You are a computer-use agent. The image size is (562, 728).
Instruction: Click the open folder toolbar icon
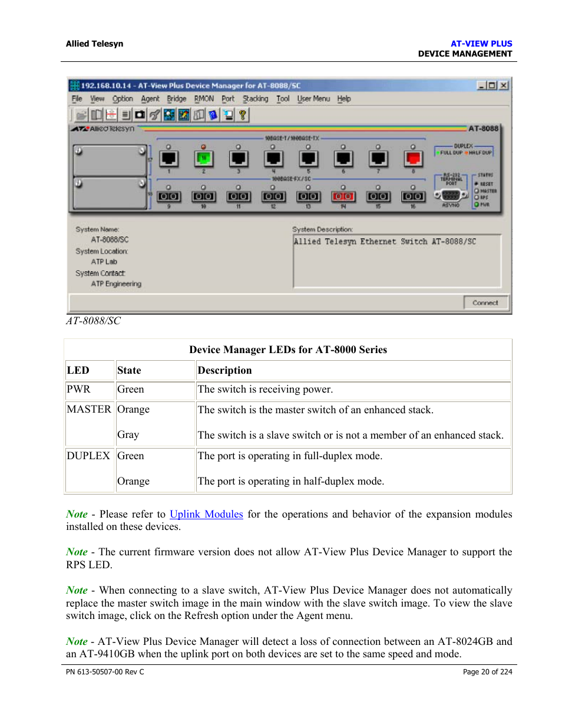(x=81, y=114)
